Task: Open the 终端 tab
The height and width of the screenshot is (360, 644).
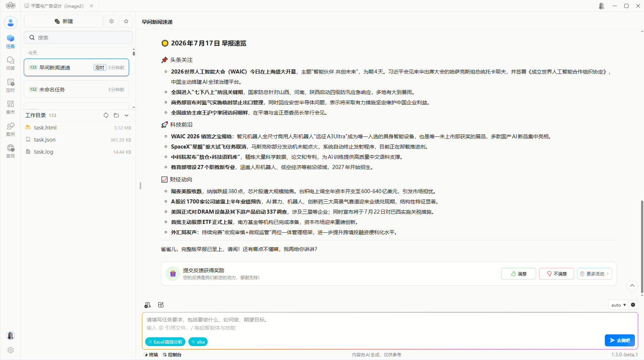Action: tap(151, 355)
